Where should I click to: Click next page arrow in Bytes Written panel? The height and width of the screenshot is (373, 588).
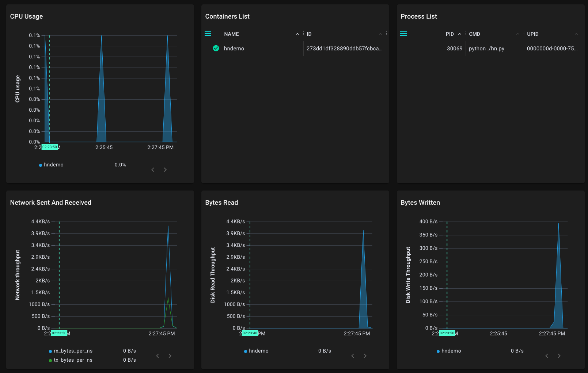[x=559, y=355]
